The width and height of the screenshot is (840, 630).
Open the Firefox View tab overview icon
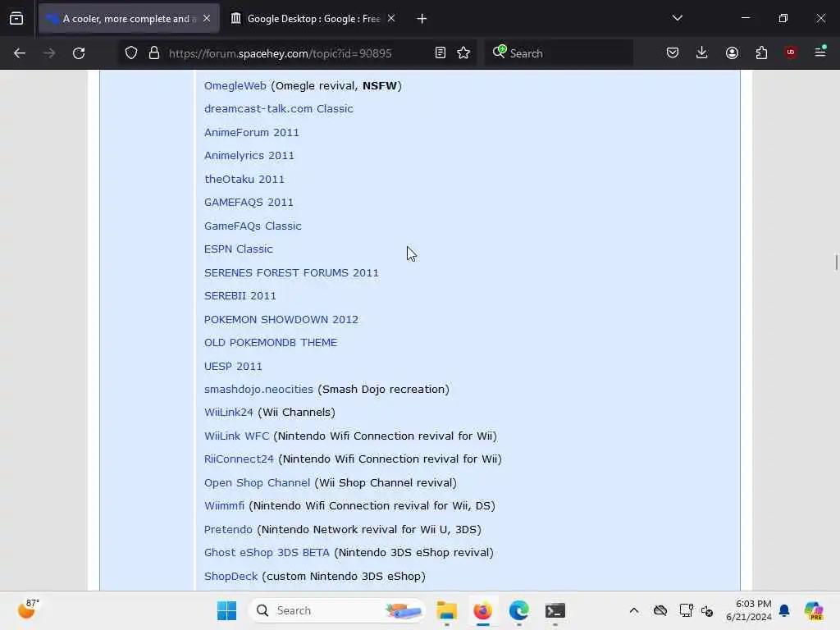click(16, 19)
